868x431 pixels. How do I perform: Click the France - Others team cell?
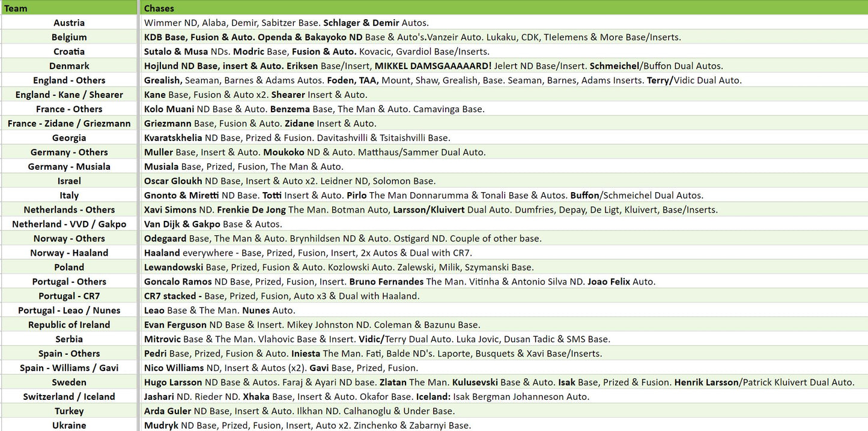click(69, 109)
